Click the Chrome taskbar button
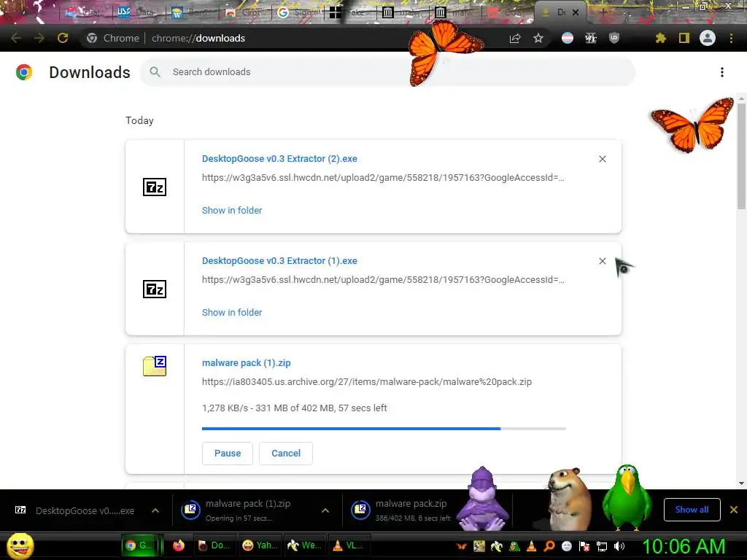The image size is (747, 560). (139, 545)
